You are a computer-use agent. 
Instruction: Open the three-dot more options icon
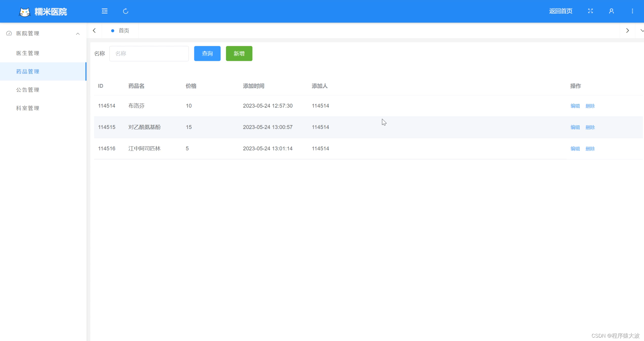pyautogui.click(x=632, y=11)
